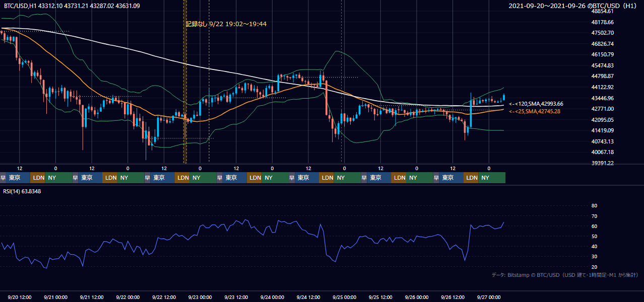Click price axis label 44122.92
The width and height of the screenshot is (644, 302).
(x=602, y=87)
